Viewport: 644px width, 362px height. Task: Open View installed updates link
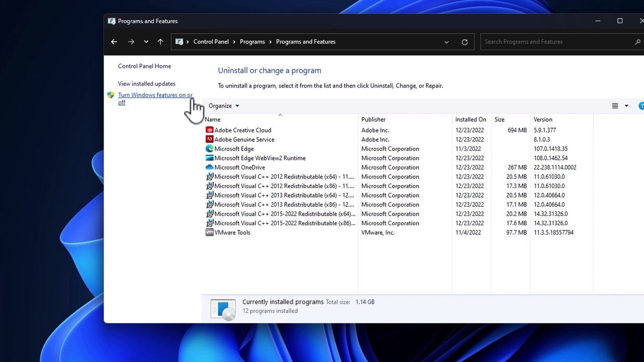pyautogui.click(x=146, y=84)
